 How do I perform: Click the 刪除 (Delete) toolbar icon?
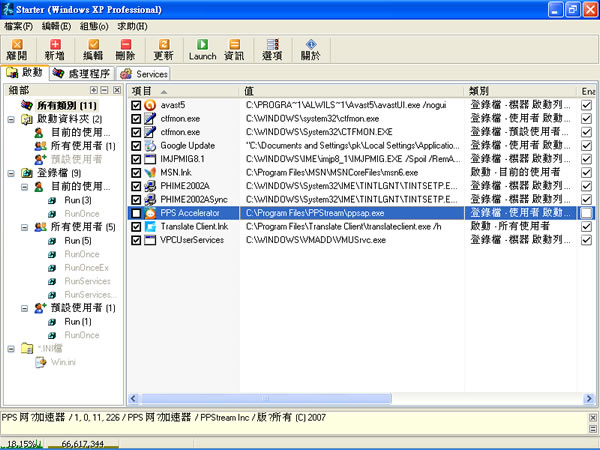[126, 44]
